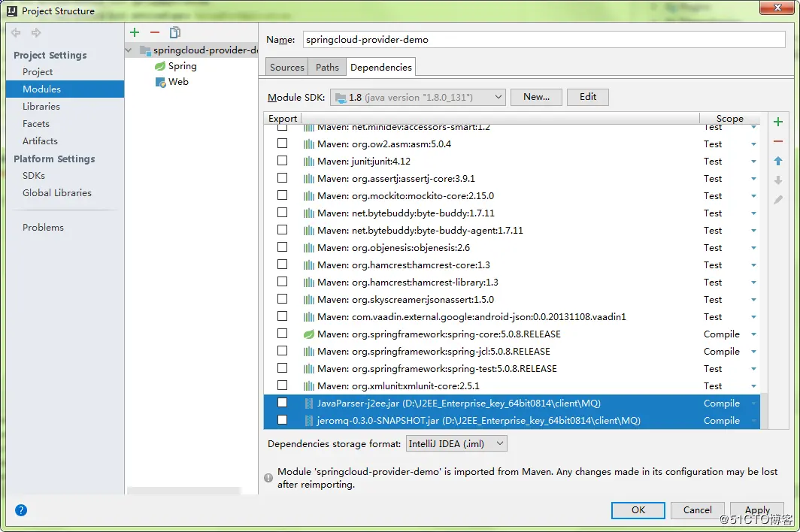Screen dimensions: 800x532
Task: Click the IntelliJ logo in title bar
Action: pyautogui.click(x=12, y=11)
